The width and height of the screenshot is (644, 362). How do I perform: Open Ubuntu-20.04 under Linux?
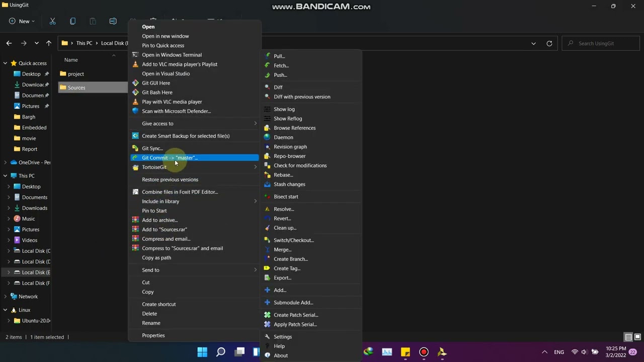click(32, 321)
